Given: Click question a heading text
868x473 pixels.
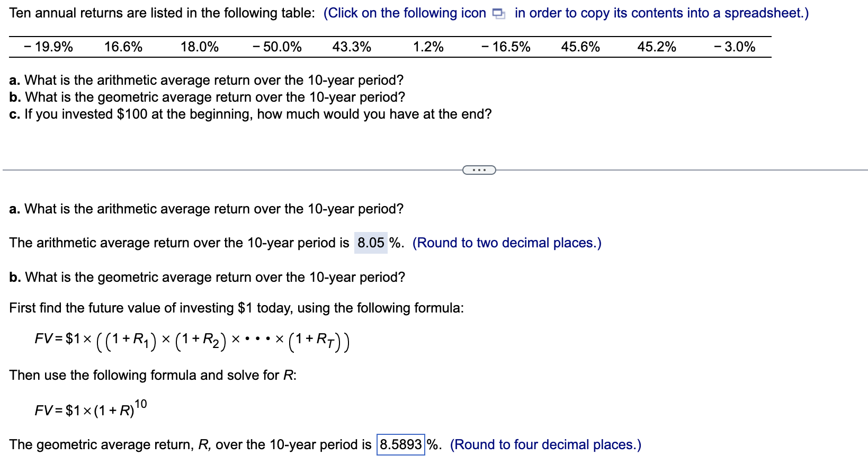Looking at the screenshot, I should 205,209.
